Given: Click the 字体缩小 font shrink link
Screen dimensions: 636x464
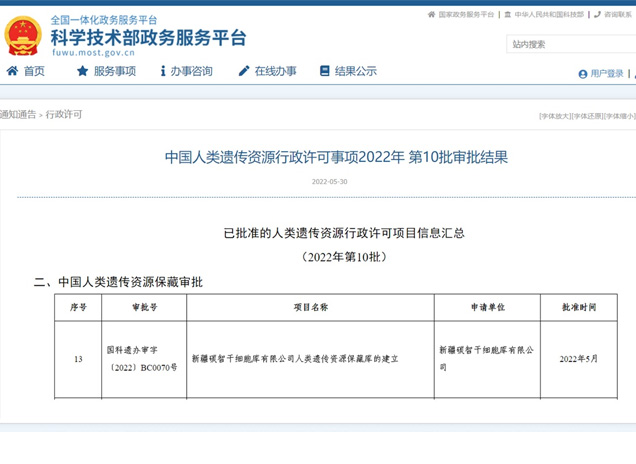Looking at the screenshot, I should pos(619,116).
